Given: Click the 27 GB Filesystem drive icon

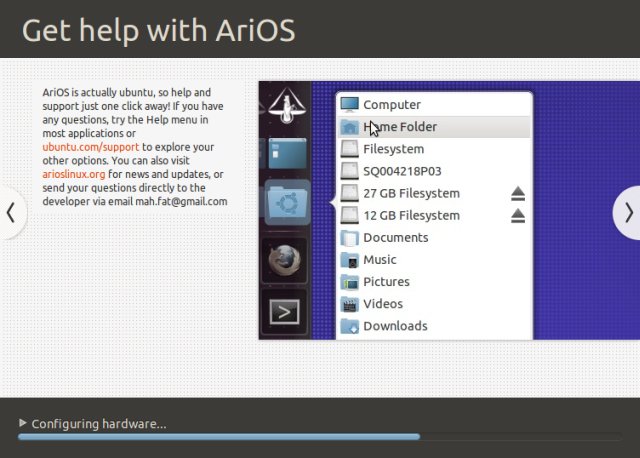Looking at the screenshot, I should (349, 193).
